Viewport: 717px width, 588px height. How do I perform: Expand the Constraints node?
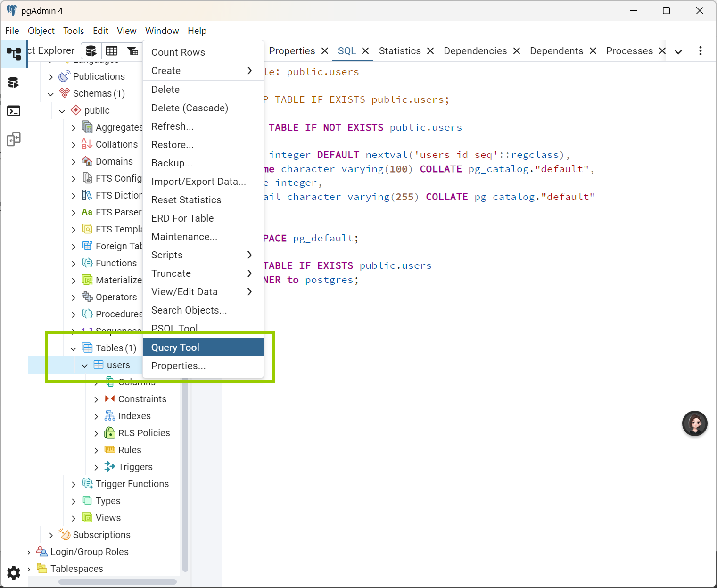tap(96, 399)
